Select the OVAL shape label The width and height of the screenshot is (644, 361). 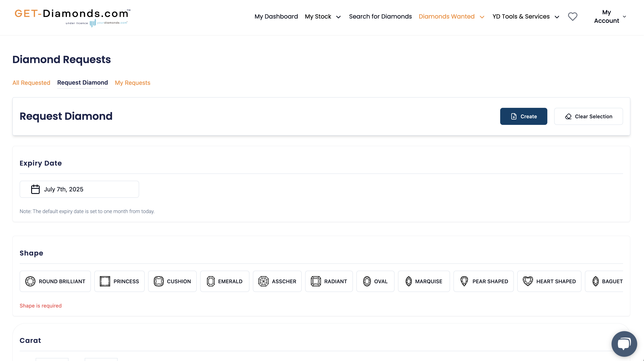pyautogui.click(x=381, y=281)
